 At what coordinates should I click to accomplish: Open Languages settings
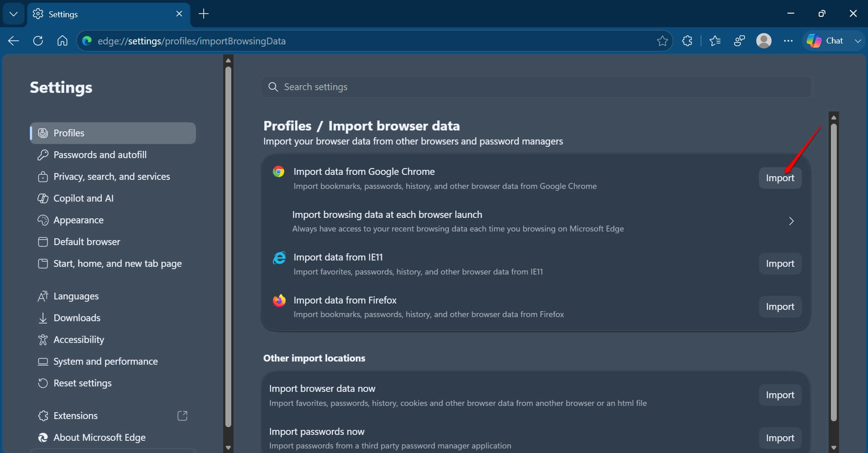(113, 296)
